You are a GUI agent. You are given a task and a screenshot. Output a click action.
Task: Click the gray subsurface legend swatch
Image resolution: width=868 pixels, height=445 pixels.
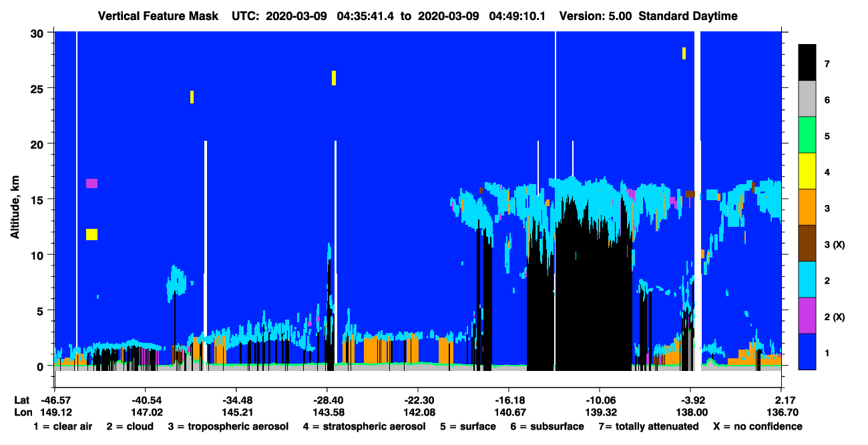point(807,99)
